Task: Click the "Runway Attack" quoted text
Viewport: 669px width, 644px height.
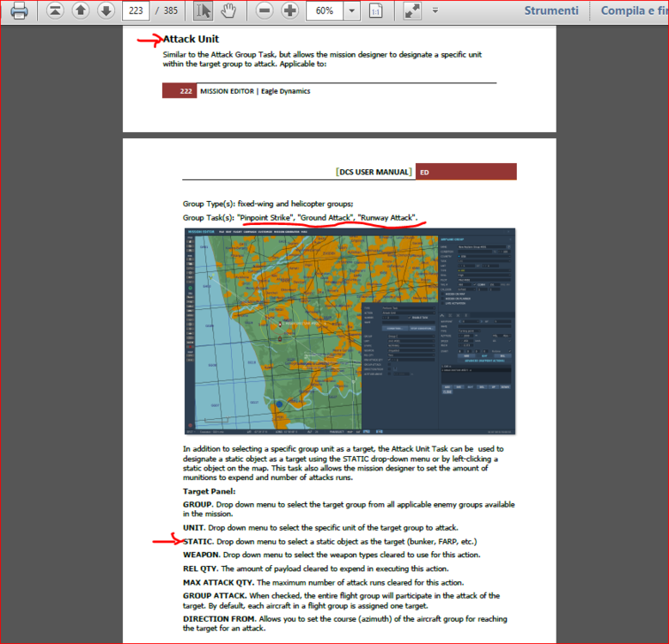Action: [386, 217]
